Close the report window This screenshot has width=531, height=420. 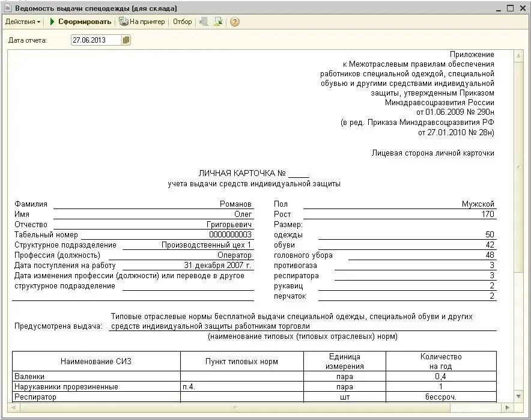(x=523, y=8)
